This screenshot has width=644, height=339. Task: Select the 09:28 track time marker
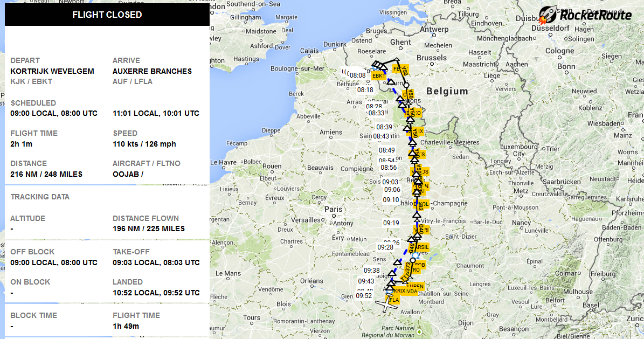[385, 247]
